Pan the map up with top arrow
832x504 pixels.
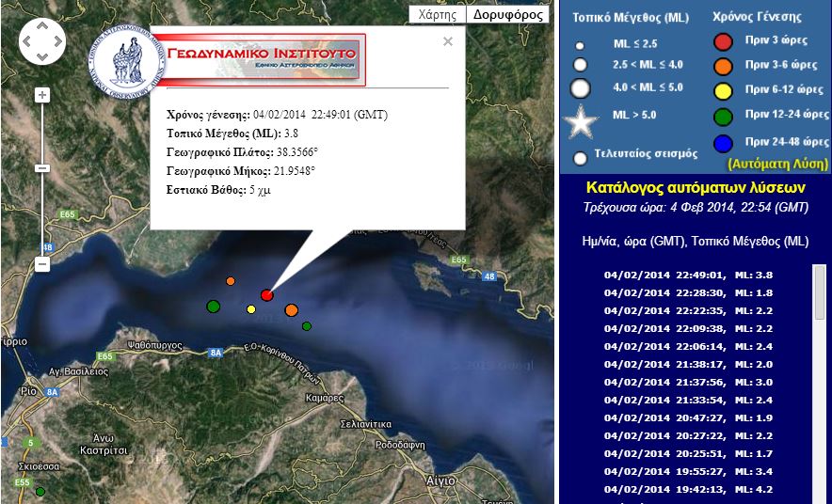click(42, 26)
